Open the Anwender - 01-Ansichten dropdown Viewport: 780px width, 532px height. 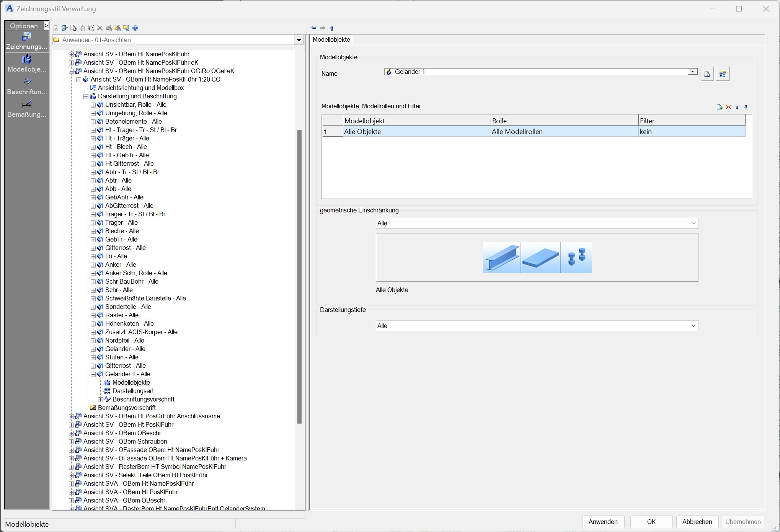tap(299, 40)
